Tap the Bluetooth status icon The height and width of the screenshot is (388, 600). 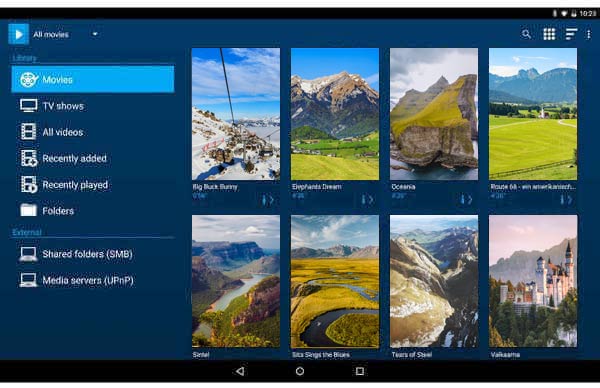point(555,13)
